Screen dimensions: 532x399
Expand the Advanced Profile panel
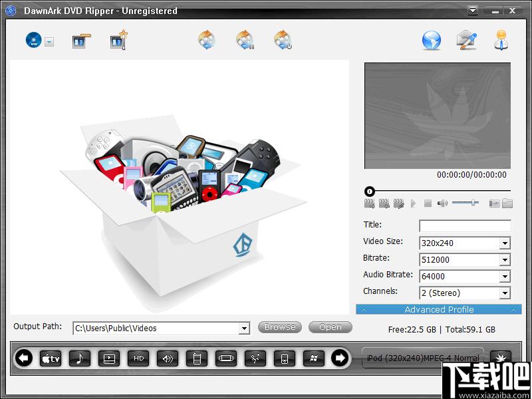439,309
